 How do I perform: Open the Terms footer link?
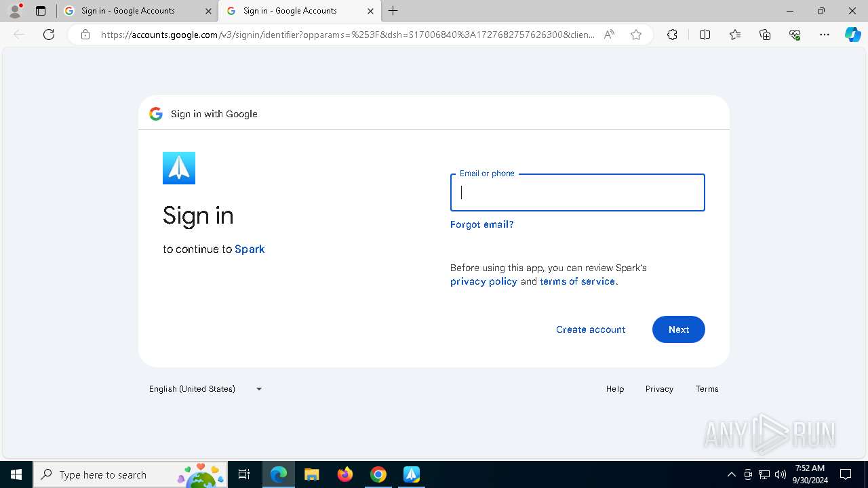pyautogui.click(x=707, y=389)
